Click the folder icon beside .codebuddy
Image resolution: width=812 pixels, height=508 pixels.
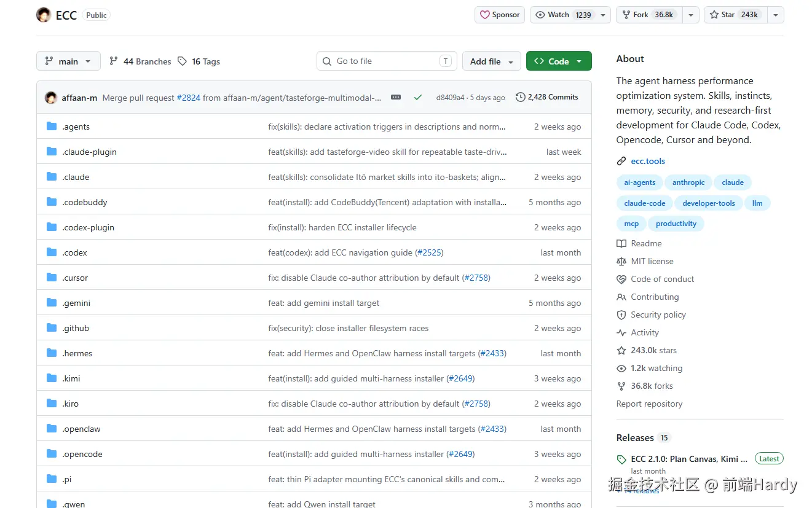(52, 202)
